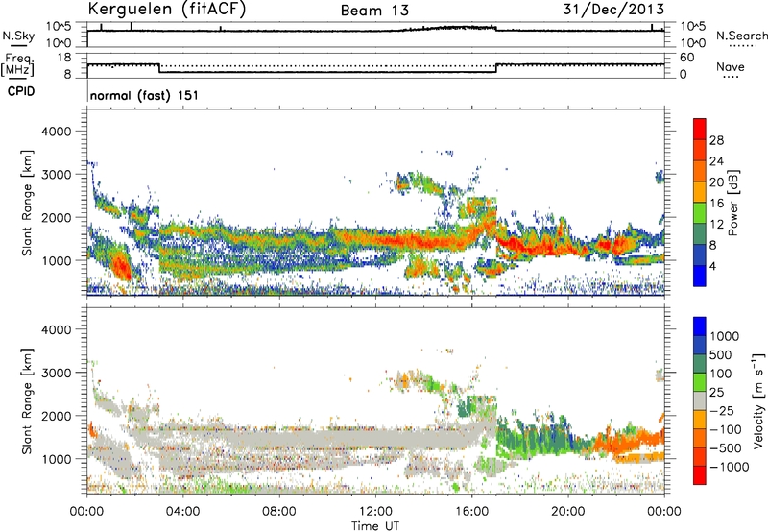Click the 'Velocity [m s-1]' color bar label

coord(758,400)
